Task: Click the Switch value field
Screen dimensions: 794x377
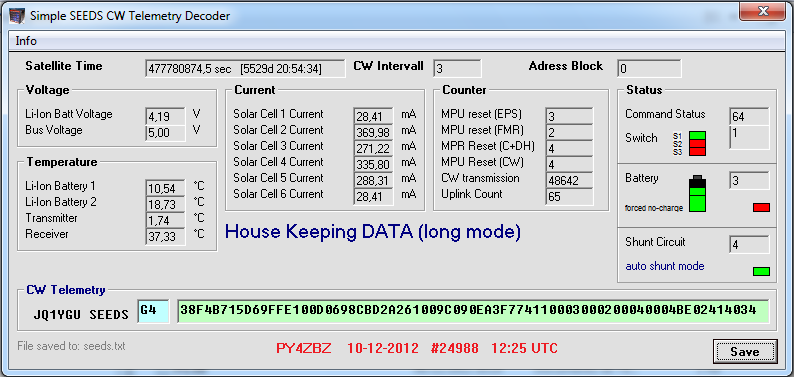Action: (x=749, y=137)
